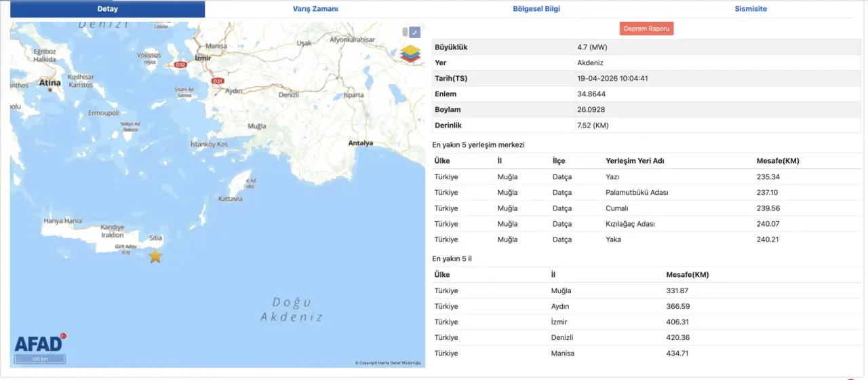The height and width of the screenshot is (380, 868).
Task: Click the Harita Genel Müdürlüğü copyright link
Action: (388, 363)
